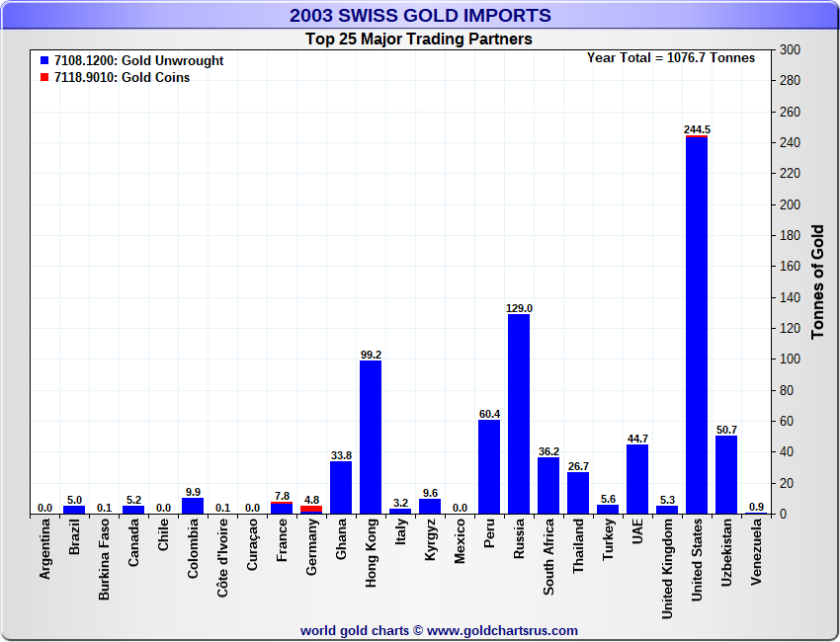Image resolution: width=840 pixels, height=642 pixels.
Task: Click the Venezuela axis label
Action: point(756,552)
